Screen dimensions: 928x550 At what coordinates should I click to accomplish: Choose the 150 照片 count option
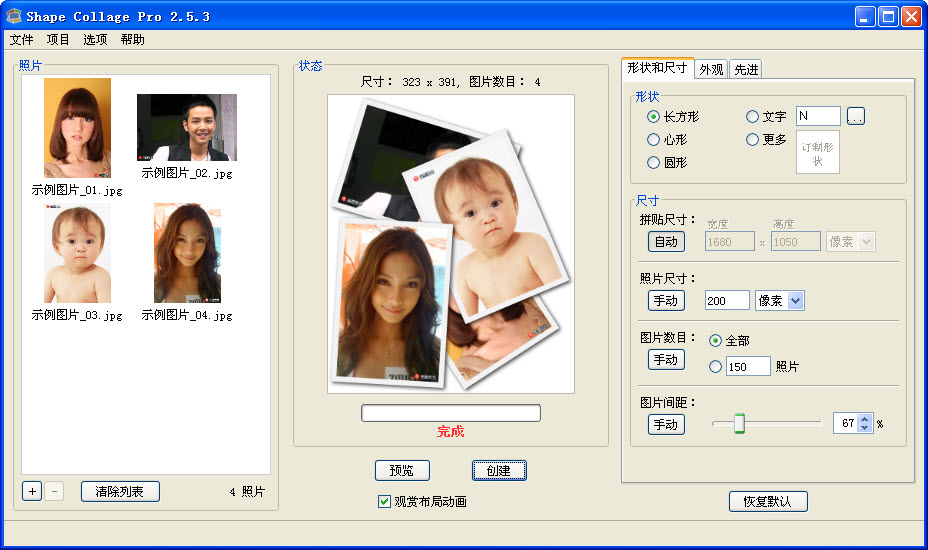coord(716,366)
